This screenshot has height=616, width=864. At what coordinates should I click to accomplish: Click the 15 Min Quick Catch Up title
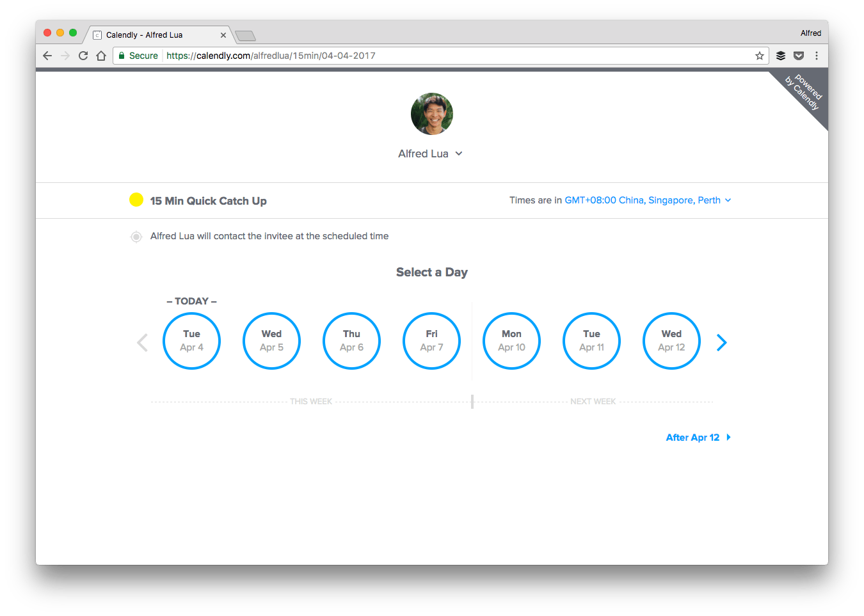[x=209, y=201]
